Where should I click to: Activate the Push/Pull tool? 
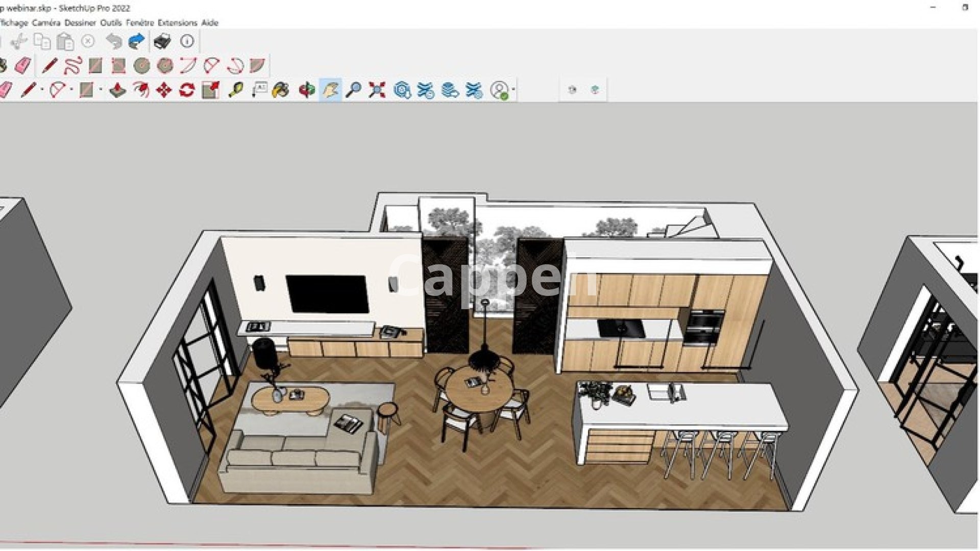pos(117,90)
